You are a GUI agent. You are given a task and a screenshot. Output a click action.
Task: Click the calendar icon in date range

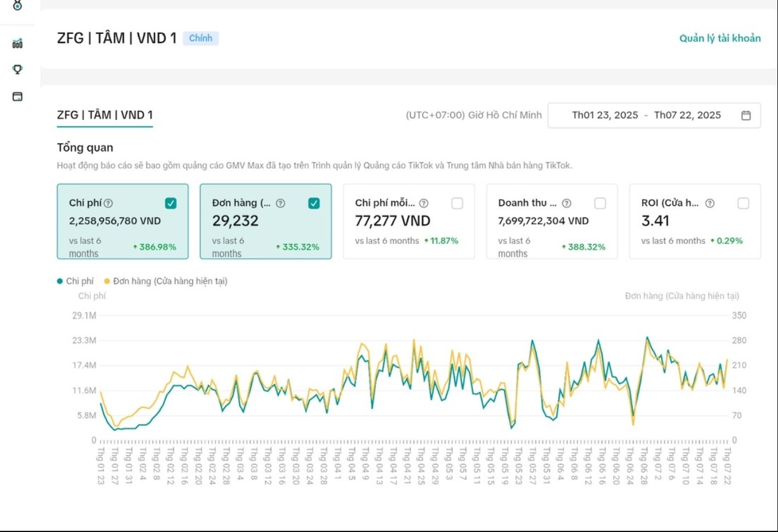click(746, 115)
